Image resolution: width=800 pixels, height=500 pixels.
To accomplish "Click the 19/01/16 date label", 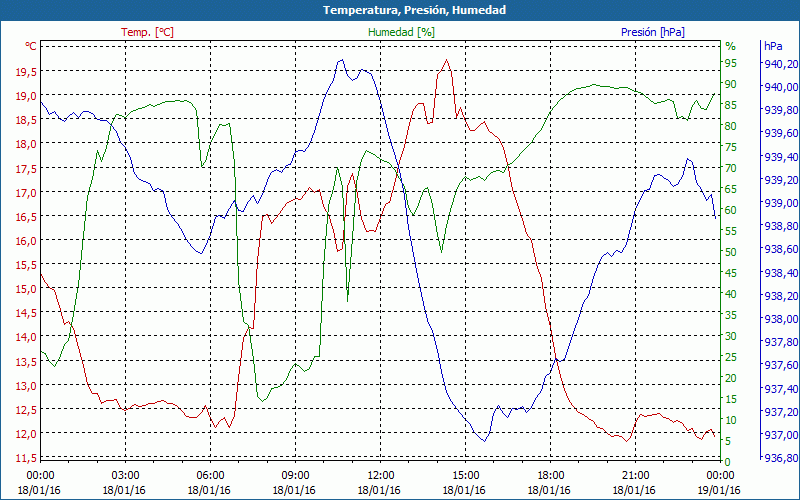I will [x=719, y=490].
